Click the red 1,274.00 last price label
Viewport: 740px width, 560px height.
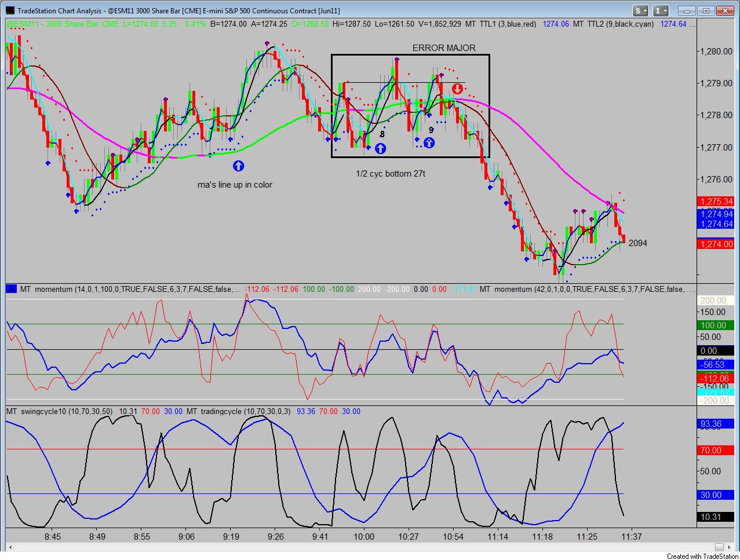[717, 244]
